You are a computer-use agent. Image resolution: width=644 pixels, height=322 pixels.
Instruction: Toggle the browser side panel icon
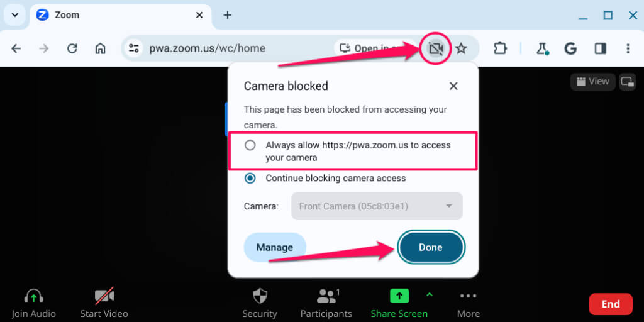pyautogui.click(x=601, y=48)
